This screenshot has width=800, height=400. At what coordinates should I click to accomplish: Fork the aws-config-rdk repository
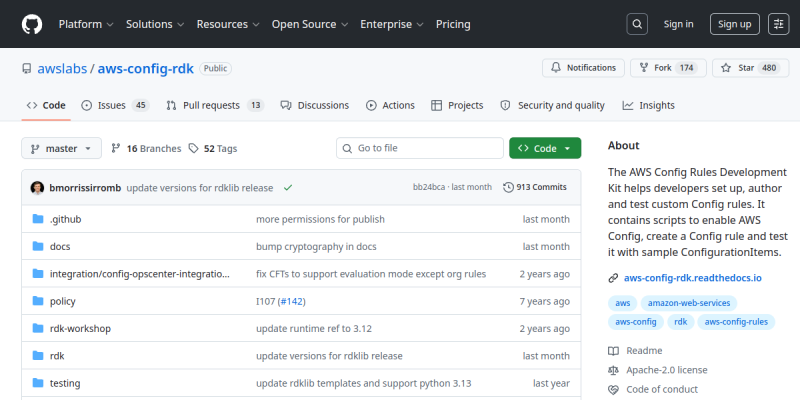tap(668, 68)
